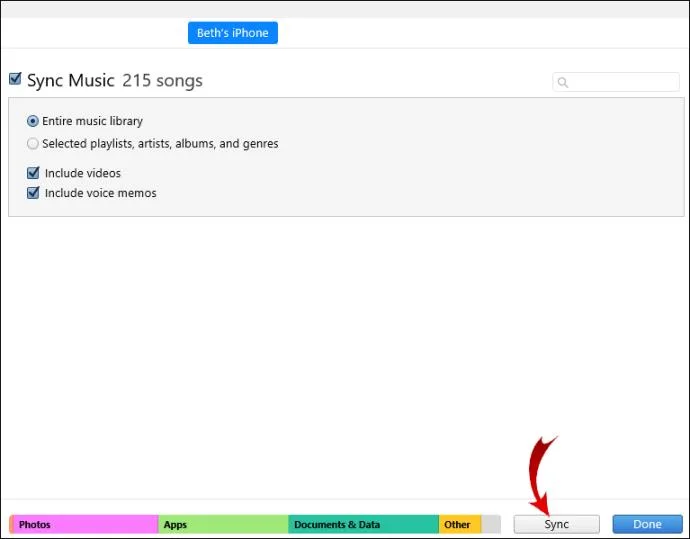Click the Documents & Data storage segment
This screenshot has width=690, height=539.
[363, 524]
